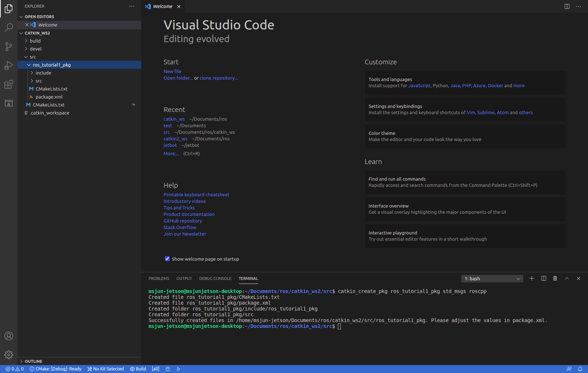Toggle Show welcome page on startup

tap(167, 259)
